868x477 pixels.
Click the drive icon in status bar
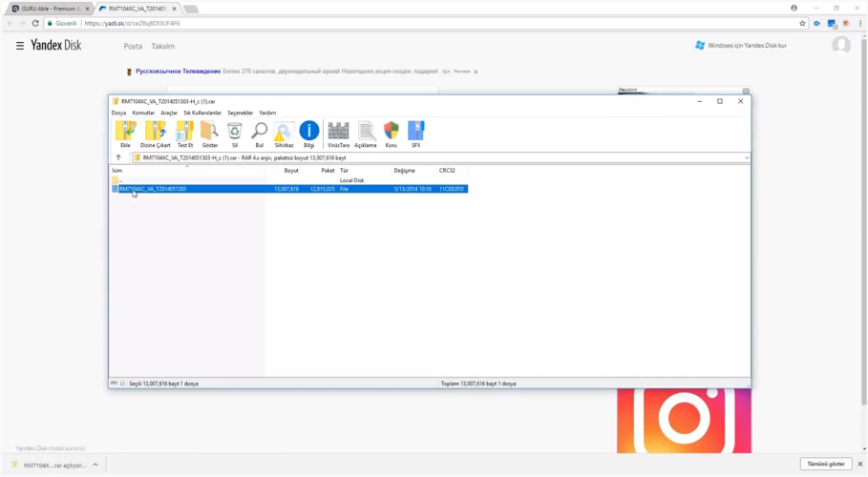click(114, 383)
